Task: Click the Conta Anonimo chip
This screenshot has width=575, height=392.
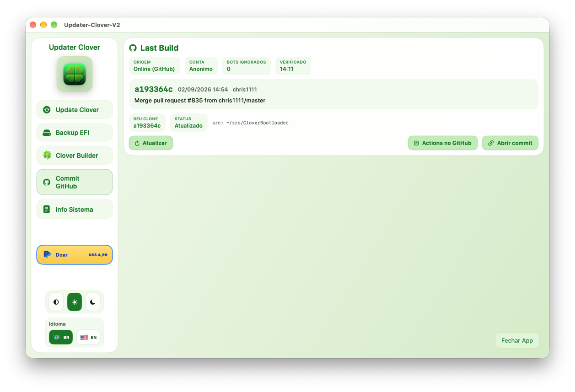Action: pyautogui.click(x=201, y=66)
